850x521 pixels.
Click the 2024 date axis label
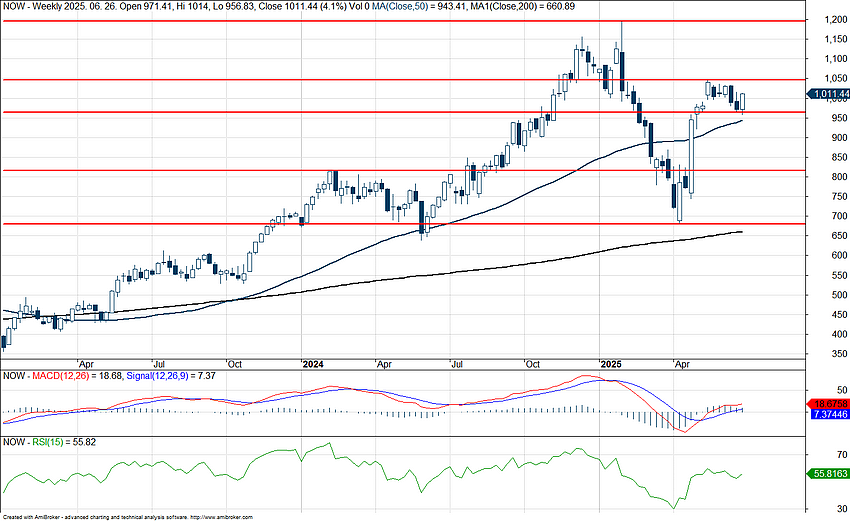[313, 364]
